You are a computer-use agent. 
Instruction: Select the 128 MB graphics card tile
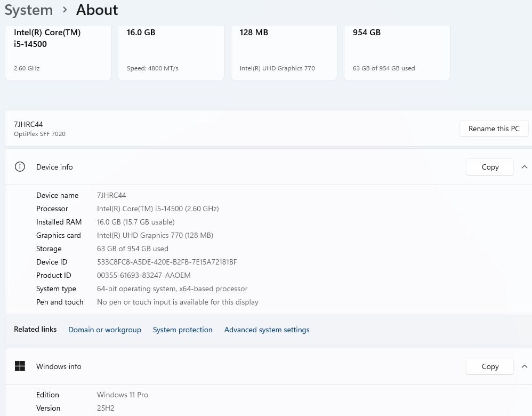(284, 53)
